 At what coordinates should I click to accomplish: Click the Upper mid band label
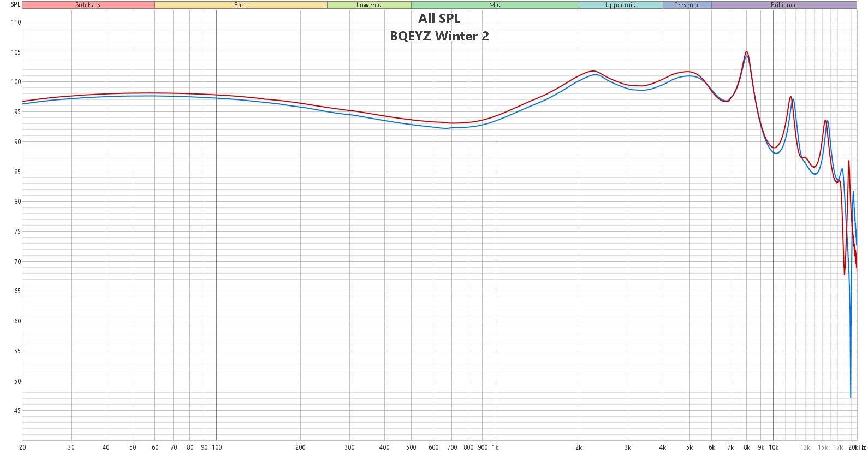click(621, 5)
